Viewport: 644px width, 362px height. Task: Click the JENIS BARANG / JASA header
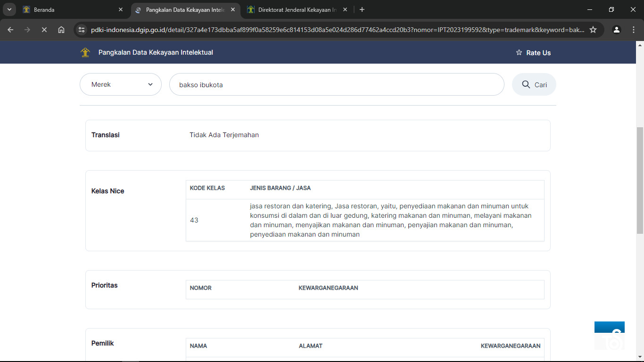(281, 188)
